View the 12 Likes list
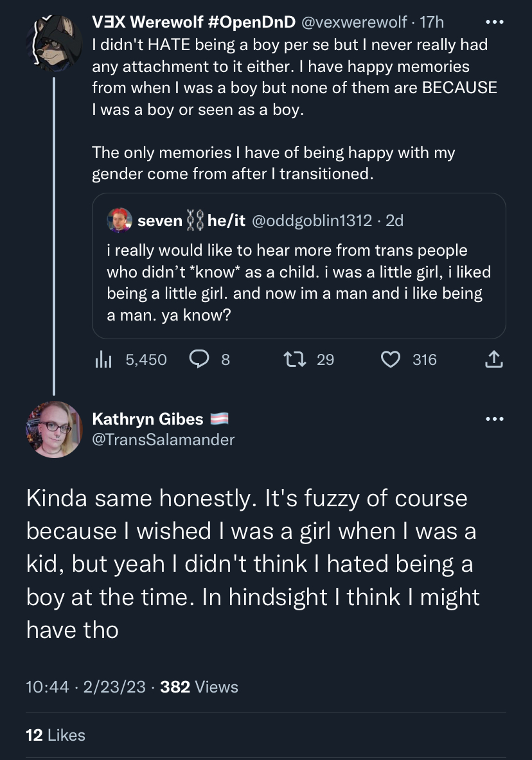The height and width of the screenshot is (760, 532). [x=55, y=736]
